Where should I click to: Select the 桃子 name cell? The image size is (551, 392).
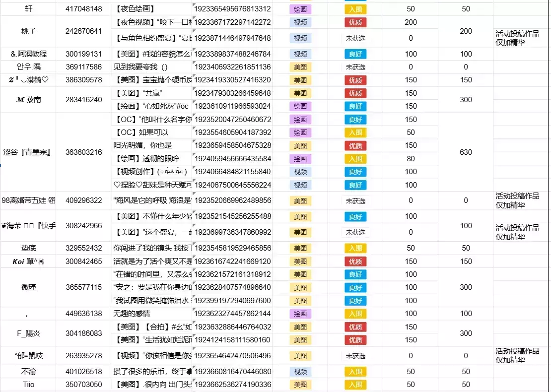pyautogui.click(x=28, y=31)
